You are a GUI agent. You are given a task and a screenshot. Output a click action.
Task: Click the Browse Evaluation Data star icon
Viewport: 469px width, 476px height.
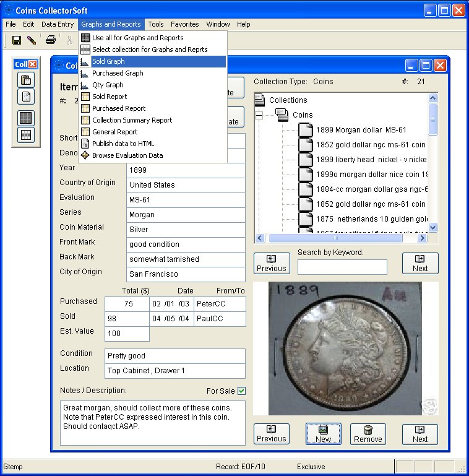point(85,155)
